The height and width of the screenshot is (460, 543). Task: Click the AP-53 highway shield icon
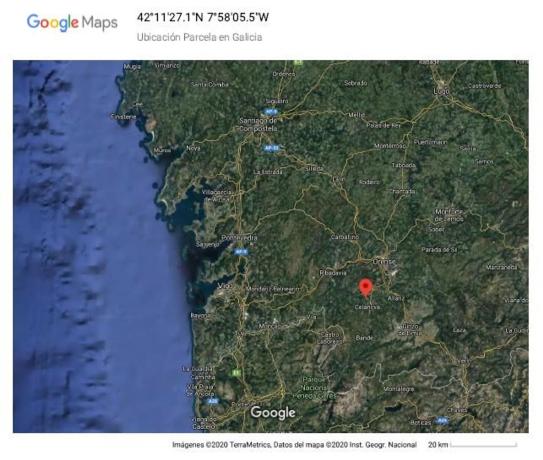coord(271,148)
